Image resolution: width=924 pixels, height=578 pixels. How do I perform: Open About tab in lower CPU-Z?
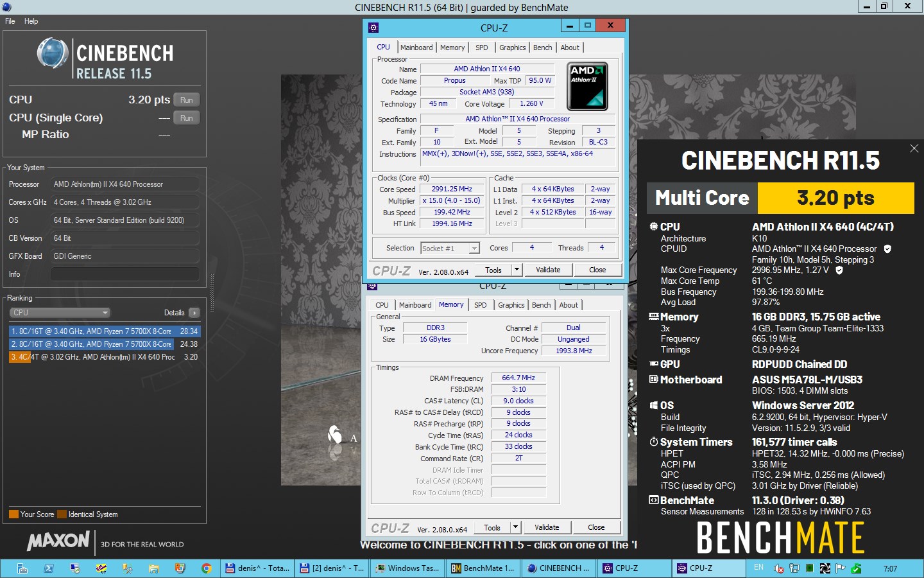coord(569,305)
